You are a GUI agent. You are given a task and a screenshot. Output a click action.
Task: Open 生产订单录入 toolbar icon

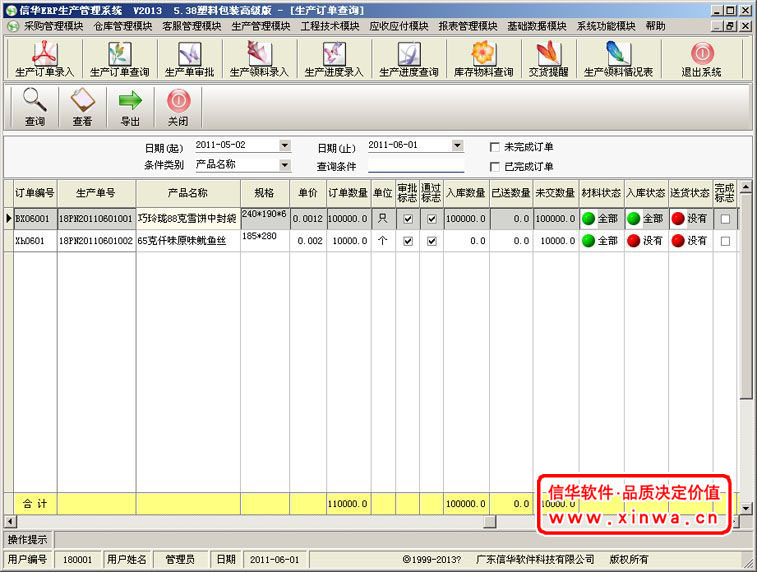point(44,59)
